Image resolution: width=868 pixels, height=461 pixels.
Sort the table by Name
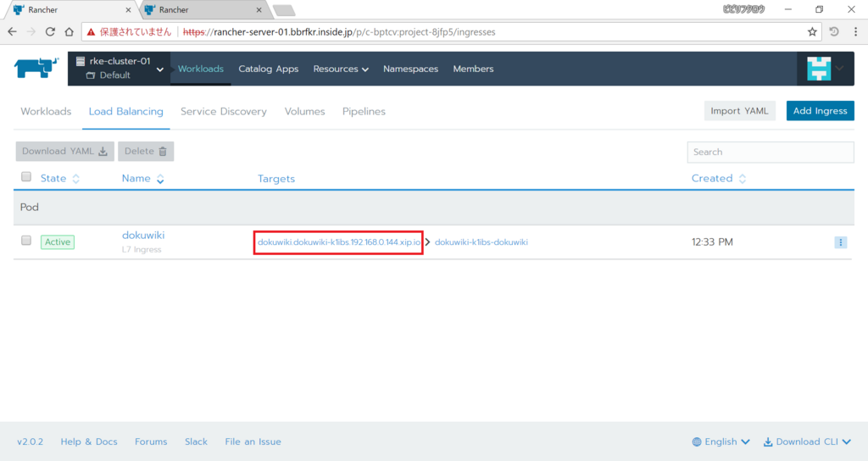point(142,178)
